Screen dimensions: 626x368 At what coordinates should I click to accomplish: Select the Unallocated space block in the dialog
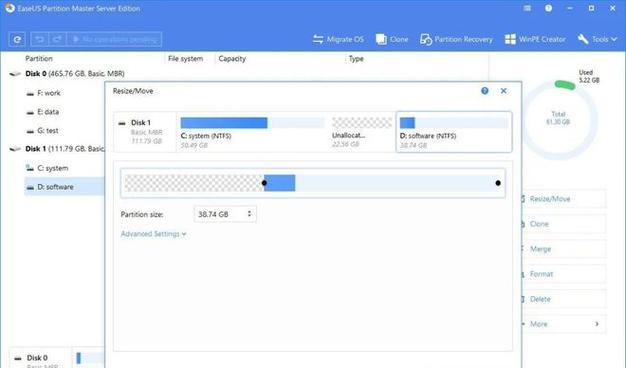point(362,133)
